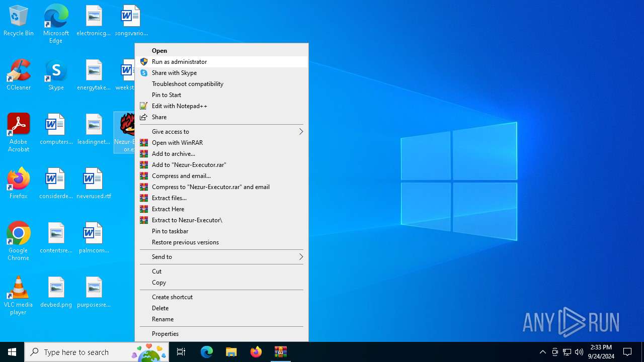The height and width of the screenshot is (362, 644).
Task: Select the devbed.png file icon
Action: pos(56,293)
